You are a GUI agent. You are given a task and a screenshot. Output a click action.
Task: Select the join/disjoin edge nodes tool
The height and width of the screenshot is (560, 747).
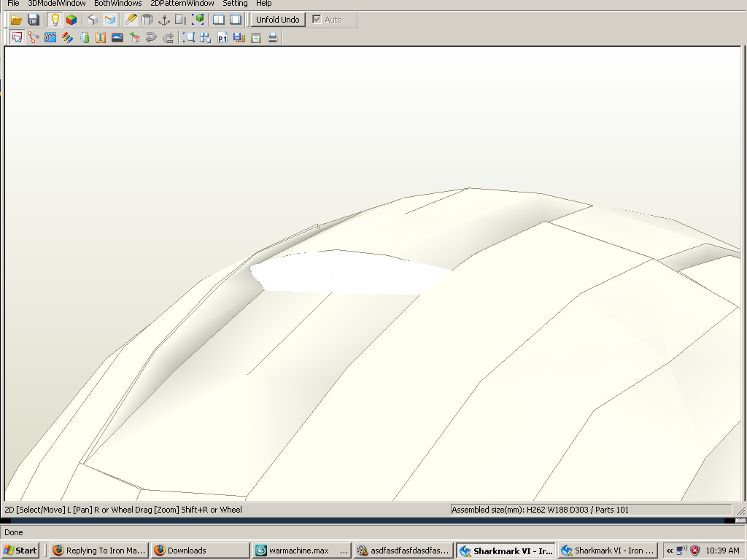point(34,37)
